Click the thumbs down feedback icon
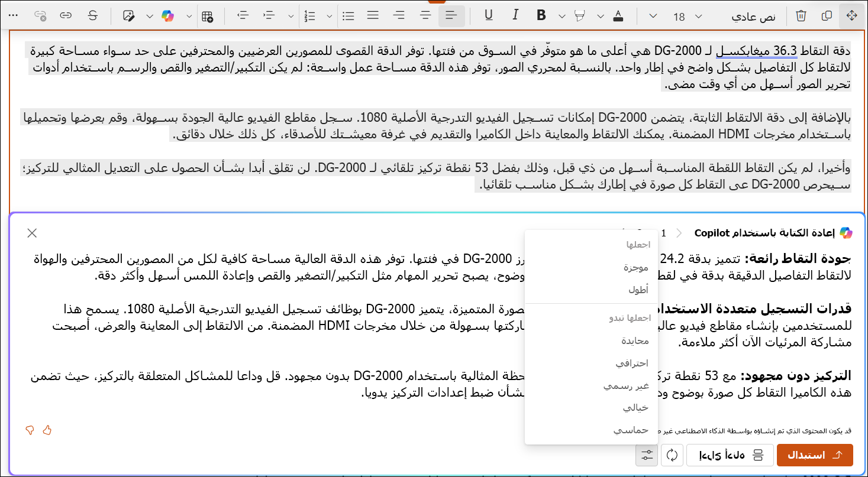Viewport: 868px width, 477px height. pyautogui.click(x=30, y=430)
